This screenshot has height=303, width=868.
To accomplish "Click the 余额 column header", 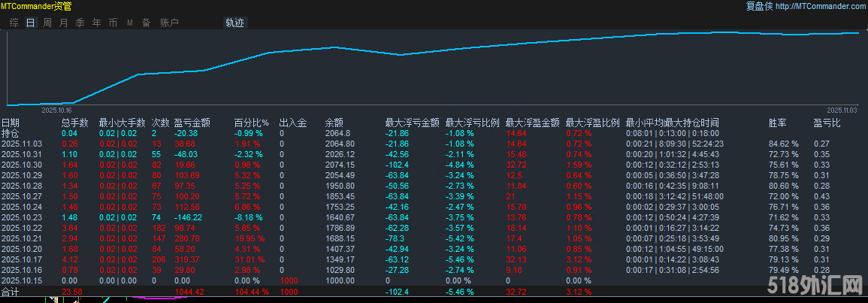I will point(334,123).
